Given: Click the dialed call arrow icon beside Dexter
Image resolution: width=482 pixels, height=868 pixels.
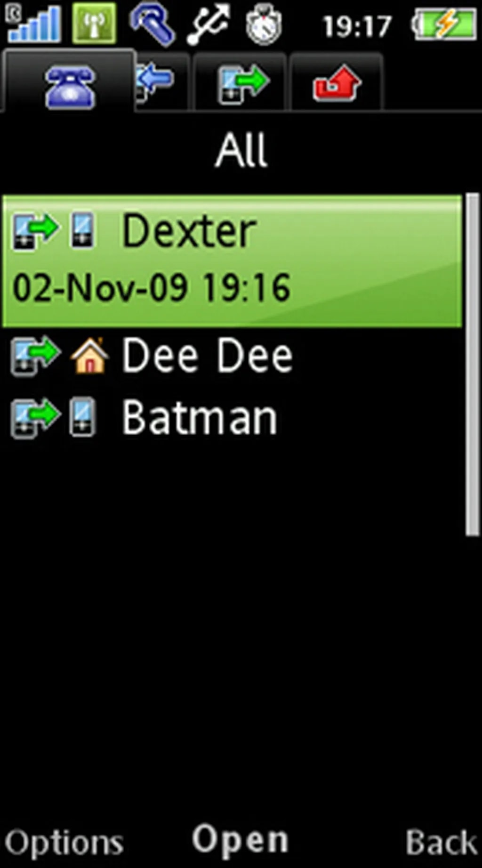Looking at the screenshot, I should click(x=35, y=231).
